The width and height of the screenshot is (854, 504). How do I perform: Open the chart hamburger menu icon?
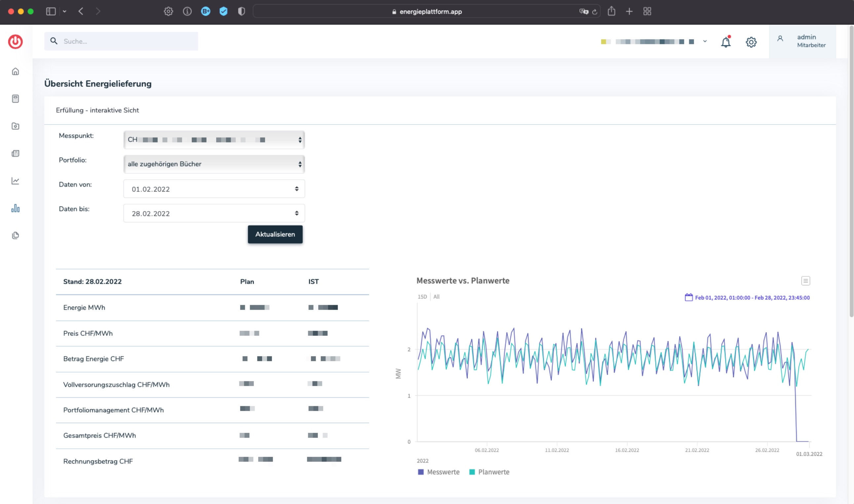coord(805,281)
